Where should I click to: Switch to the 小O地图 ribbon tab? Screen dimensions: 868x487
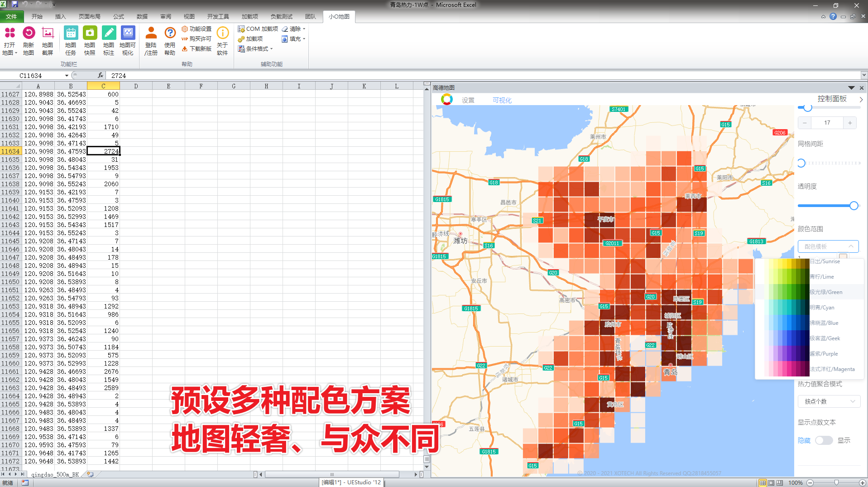339,17
